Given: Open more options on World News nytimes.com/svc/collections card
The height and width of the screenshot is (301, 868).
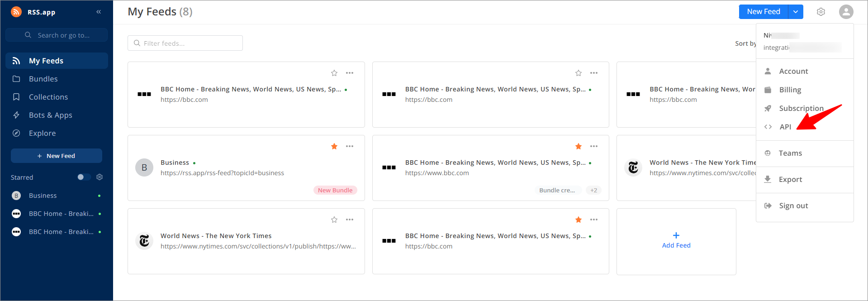Looking at the screenshot, I should click(x=350, y=220).
